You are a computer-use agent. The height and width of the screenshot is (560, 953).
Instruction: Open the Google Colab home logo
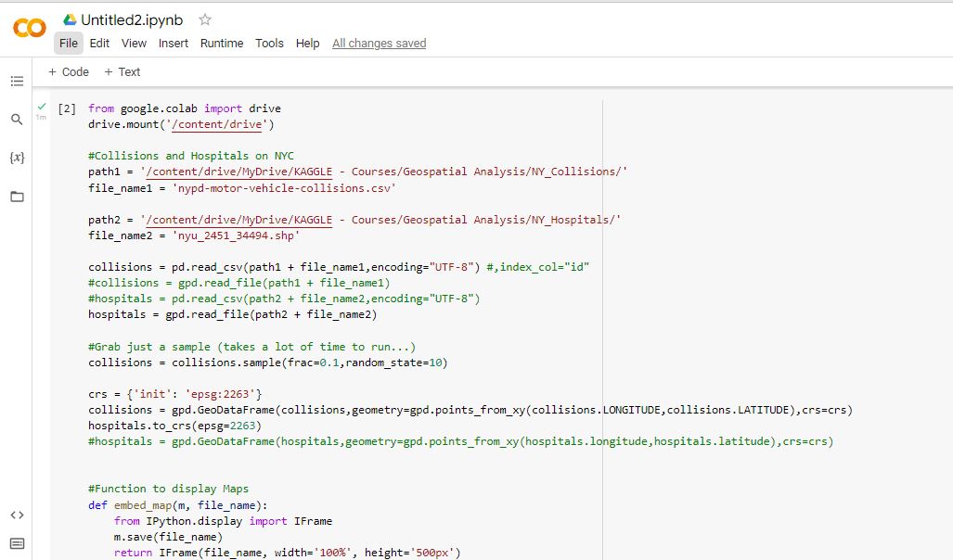pos(29,28)
